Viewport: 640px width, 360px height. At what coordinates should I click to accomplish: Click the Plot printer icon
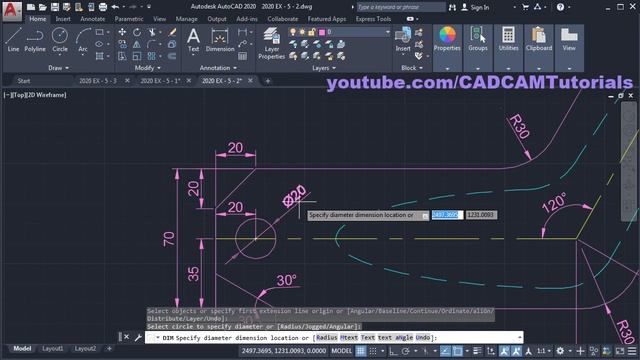(x=103, y=7)
